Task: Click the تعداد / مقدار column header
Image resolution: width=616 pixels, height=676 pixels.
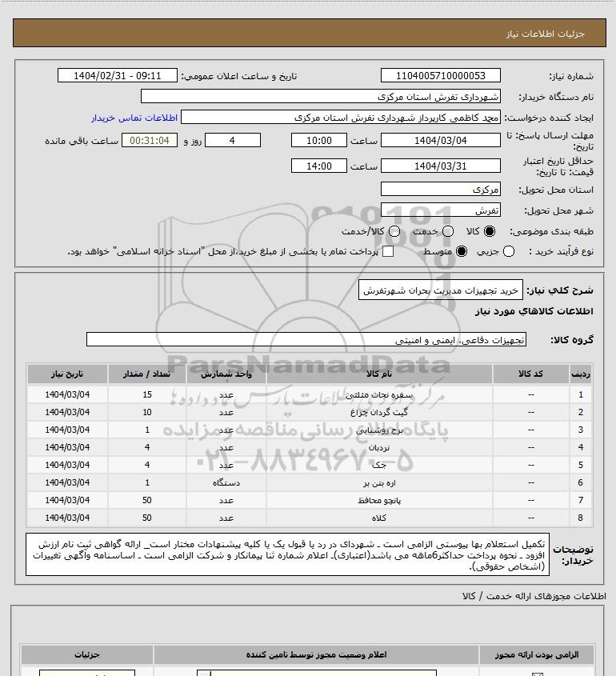Action: 147,374
